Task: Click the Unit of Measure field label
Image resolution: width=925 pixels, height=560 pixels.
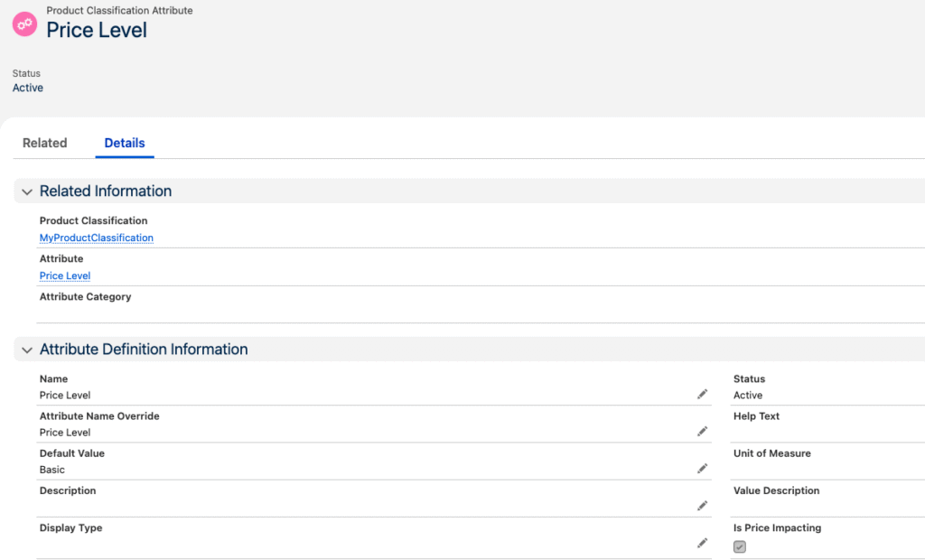Action: [771, 453]
